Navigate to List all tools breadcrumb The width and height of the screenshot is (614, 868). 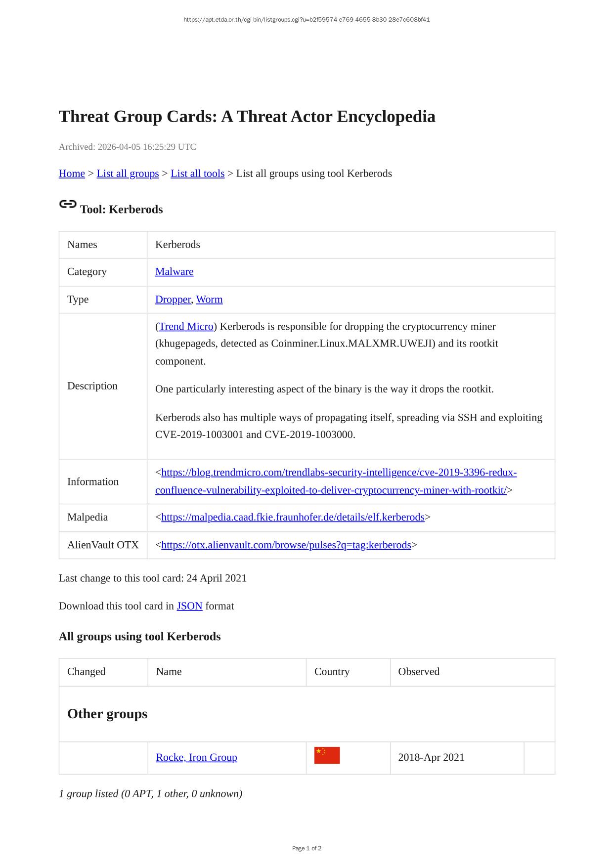[197, 174]
